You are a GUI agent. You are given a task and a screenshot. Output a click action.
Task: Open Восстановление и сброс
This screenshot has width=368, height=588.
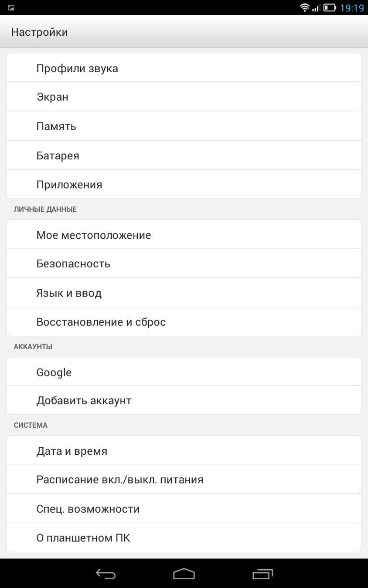184,322
